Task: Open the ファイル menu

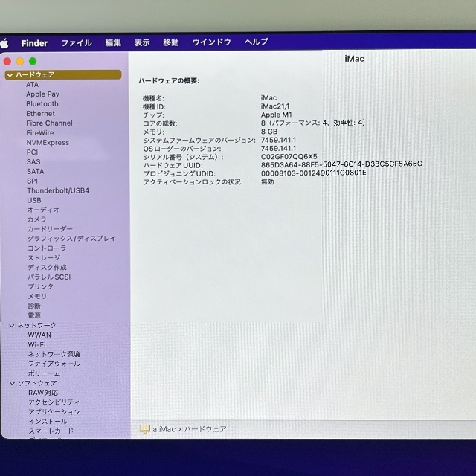Action: [77, 43]
